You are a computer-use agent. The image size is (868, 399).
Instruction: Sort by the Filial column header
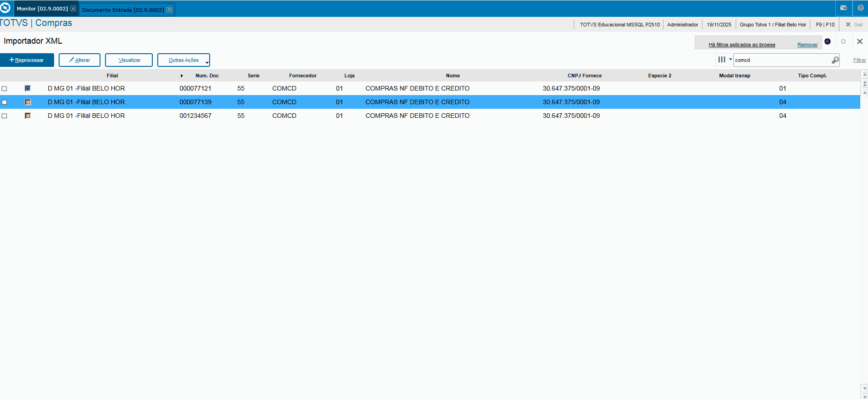coord(112,76)
